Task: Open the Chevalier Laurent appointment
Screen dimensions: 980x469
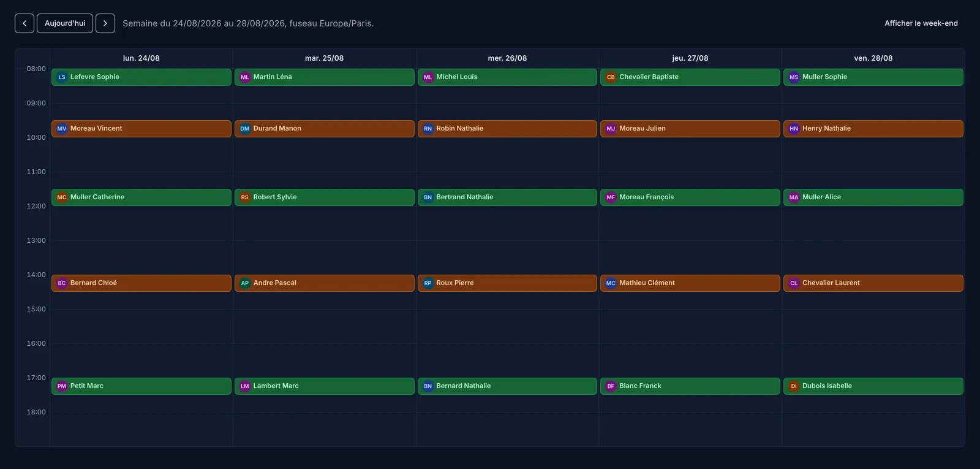Action: (x=873, y=283)
